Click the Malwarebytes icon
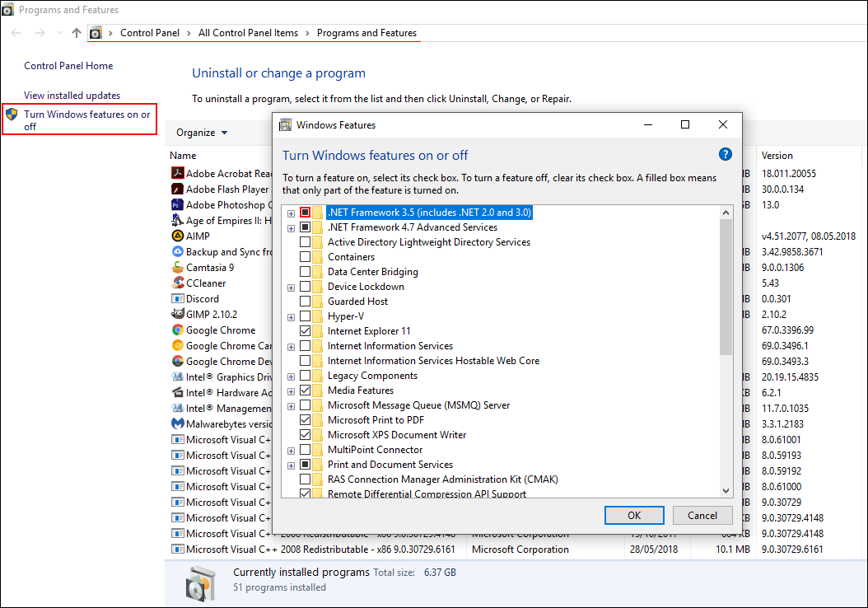Screen dimensions: 868x608 click(x=177, y=423)
